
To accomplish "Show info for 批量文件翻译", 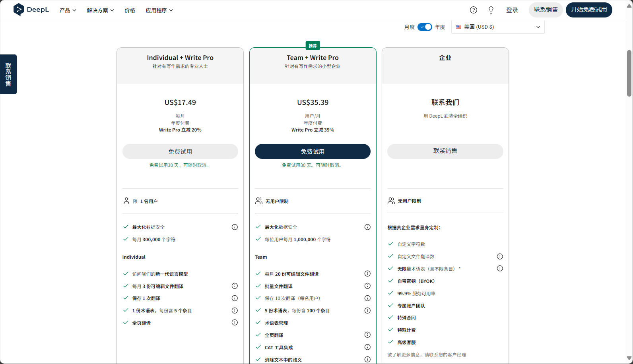I will (367, 286).
